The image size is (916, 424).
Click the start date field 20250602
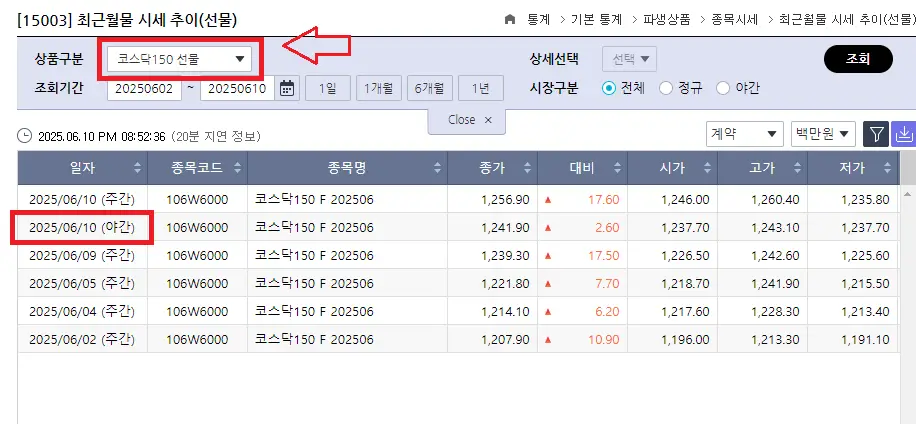144,89
